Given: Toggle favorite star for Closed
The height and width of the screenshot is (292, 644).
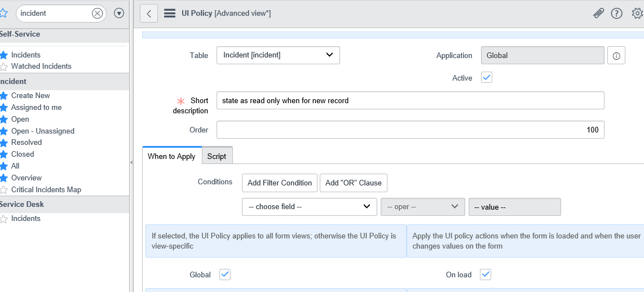Looking at the screenshot, I should point(4,154).
